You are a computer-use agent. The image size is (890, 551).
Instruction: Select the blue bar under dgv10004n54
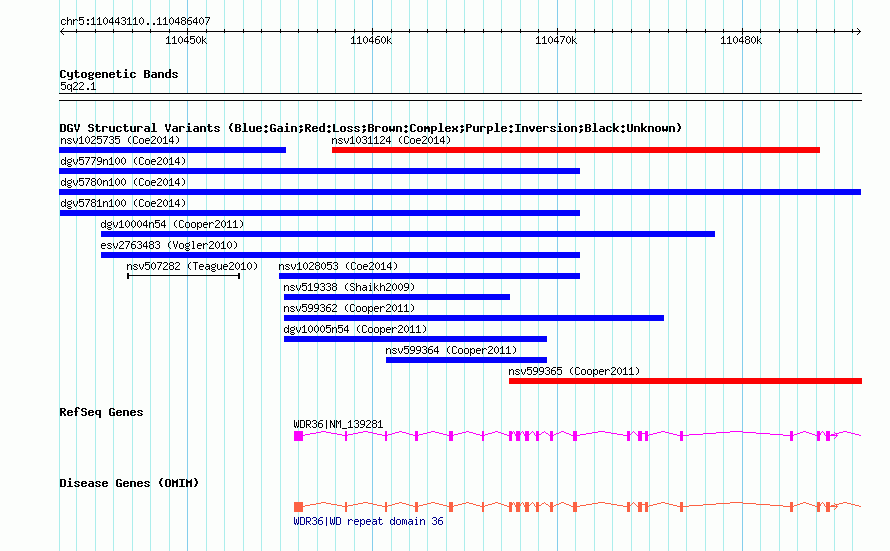tap(408, 234)
